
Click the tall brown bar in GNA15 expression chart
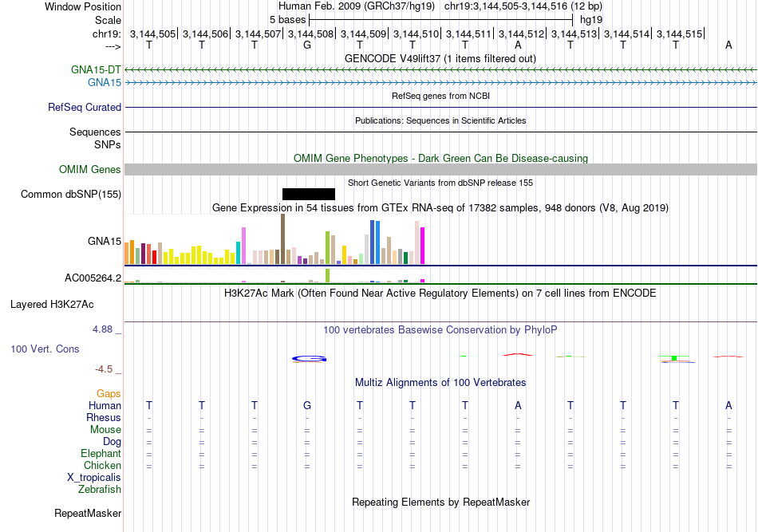[x=282, y=239]
